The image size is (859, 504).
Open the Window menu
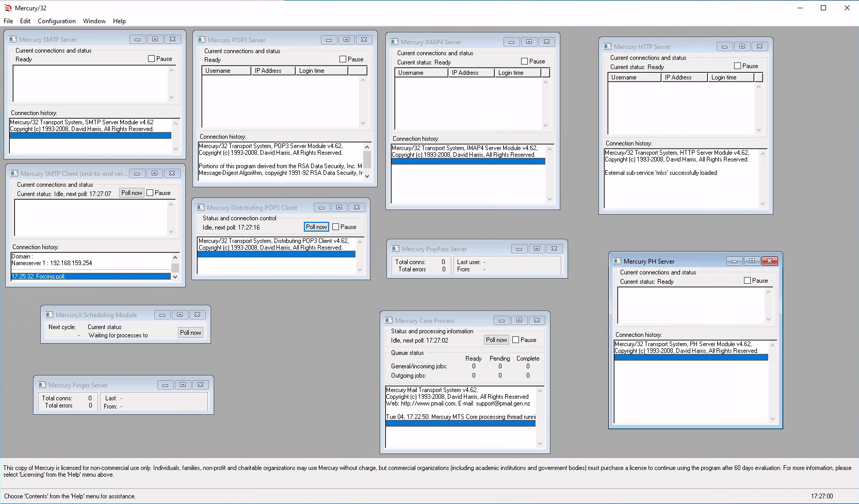(94, 21)
